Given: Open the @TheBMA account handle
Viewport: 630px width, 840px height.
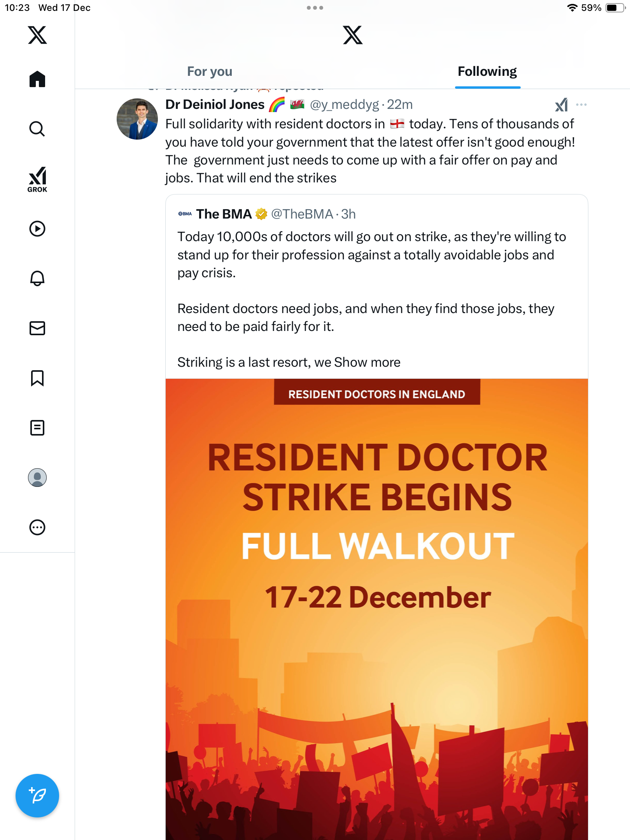Looking at the screenshot, I should 302,214.
